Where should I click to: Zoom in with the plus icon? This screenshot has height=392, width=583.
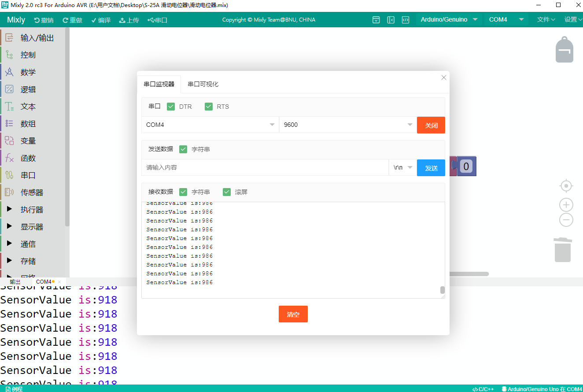tap(566, 205)
